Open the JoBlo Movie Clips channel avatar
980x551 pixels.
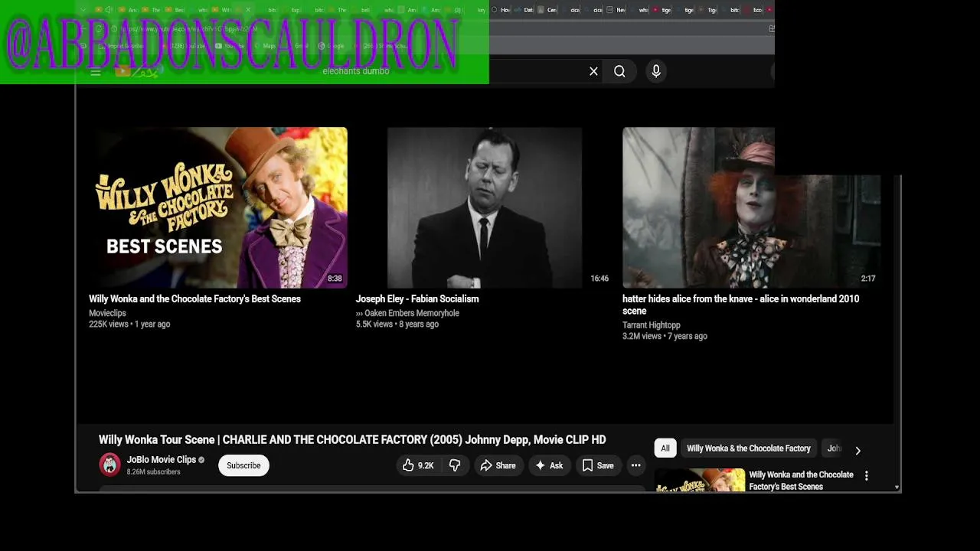click(x=110, y=465)
